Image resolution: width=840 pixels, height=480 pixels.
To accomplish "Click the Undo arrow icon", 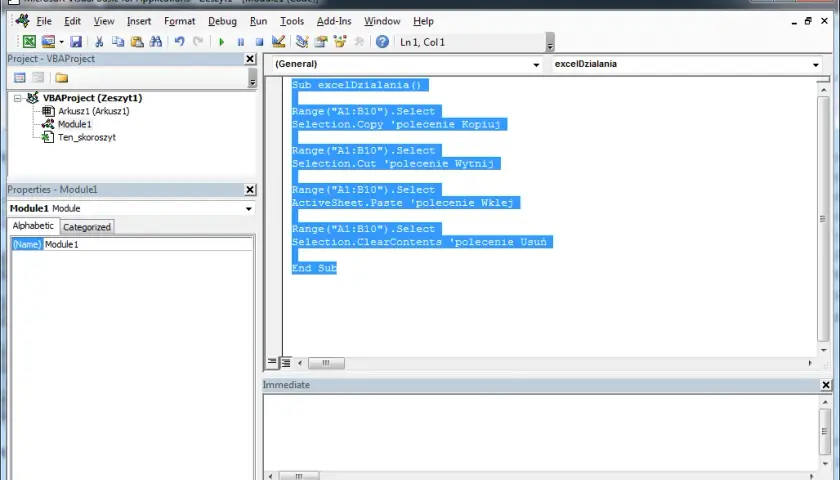I will [179, 42].
